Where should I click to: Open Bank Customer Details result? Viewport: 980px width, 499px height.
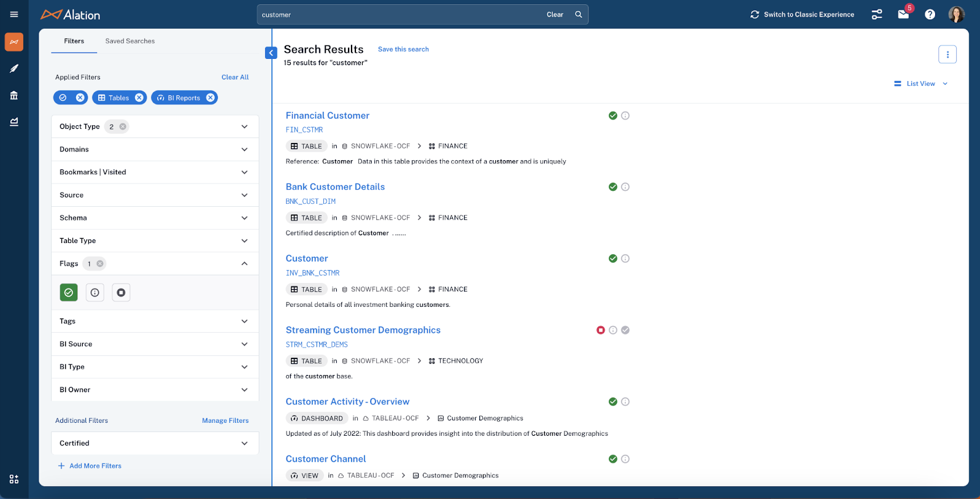coord(335,187)
